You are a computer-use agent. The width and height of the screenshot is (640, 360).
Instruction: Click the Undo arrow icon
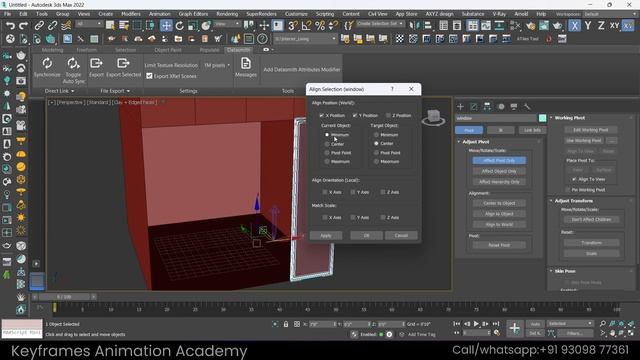point(10,26)
